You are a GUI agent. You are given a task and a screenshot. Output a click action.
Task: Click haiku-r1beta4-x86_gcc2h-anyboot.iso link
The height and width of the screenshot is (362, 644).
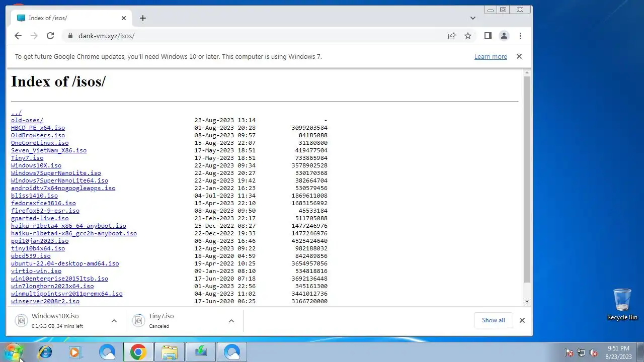[x=74, y=233]
